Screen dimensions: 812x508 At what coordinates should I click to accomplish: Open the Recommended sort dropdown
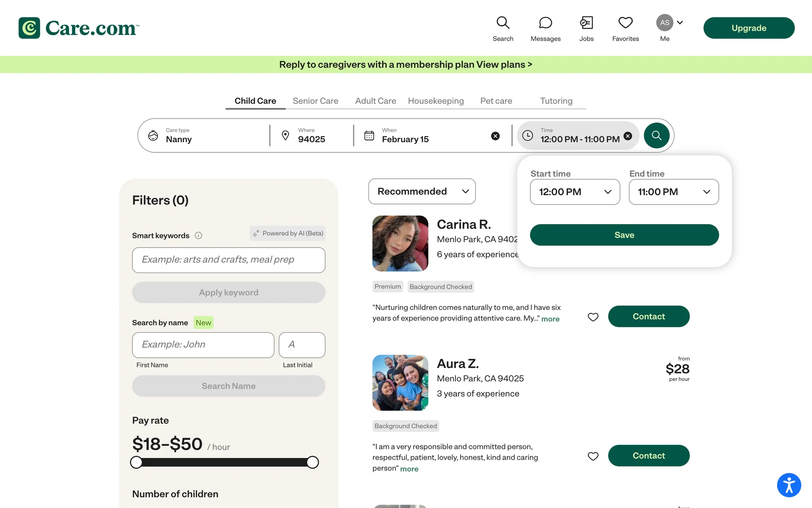click(422, 191)
